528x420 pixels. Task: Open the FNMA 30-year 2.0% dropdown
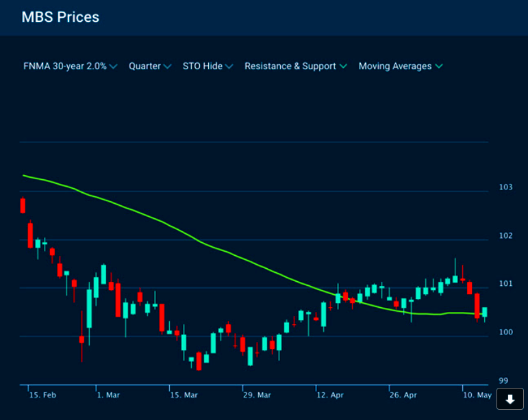pos(70,66)
